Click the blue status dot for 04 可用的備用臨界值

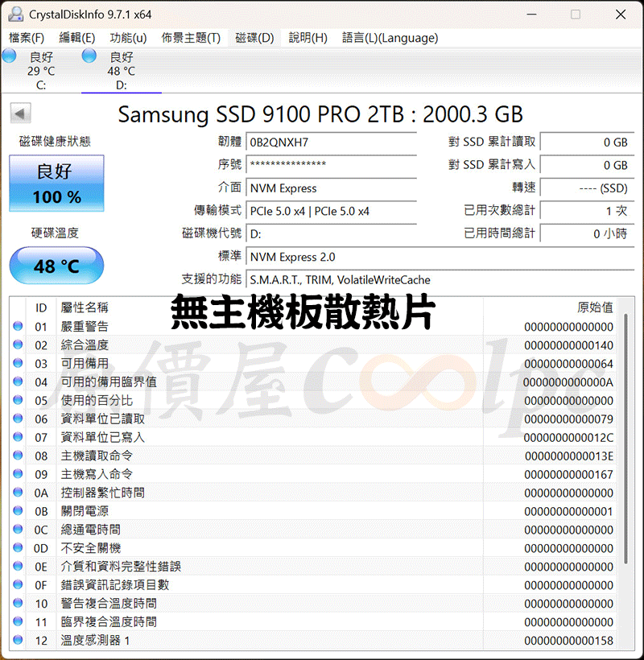(18, 382)
